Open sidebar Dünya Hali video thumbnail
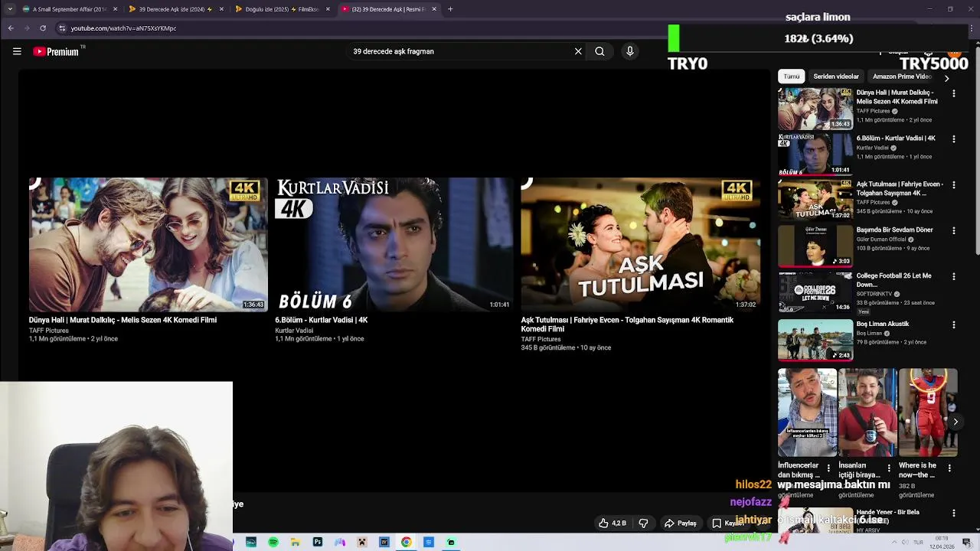Viewport: 980px width, 551px height. point(815,109)
